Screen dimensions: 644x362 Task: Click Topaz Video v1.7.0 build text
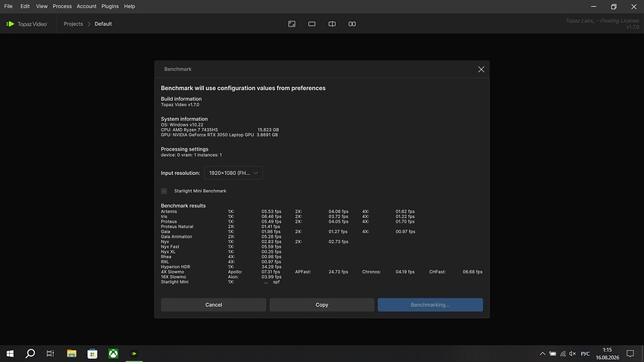180,105
